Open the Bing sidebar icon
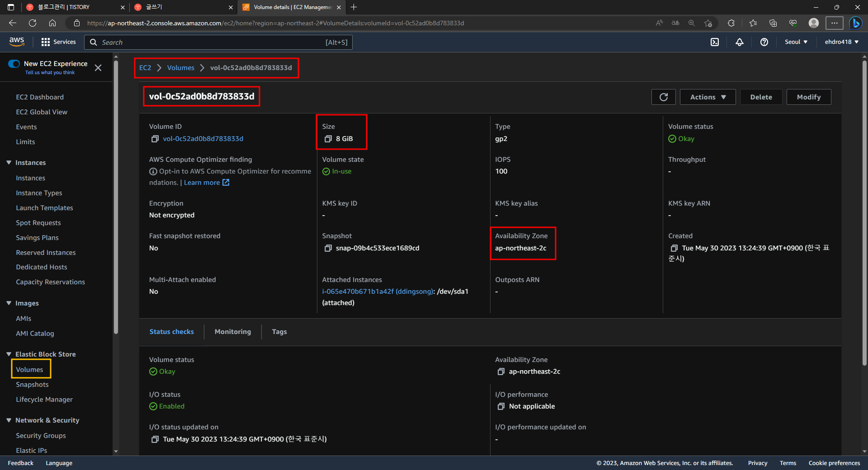This screenshot has width=868, height=470. pyautogui.click(x=855, y=23)
